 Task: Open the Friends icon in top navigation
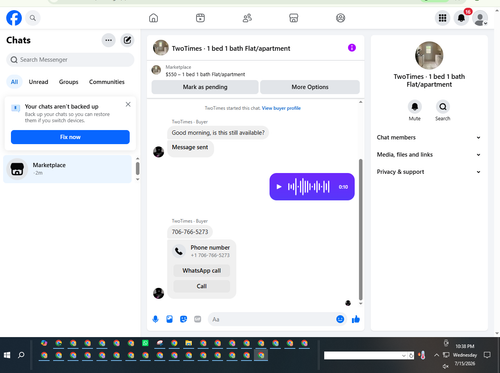(x=247, y=18)
